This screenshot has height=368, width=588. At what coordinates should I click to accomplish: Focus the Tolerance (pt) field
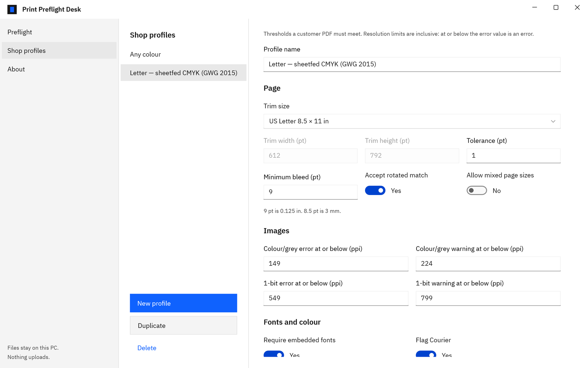pos(513,156)
